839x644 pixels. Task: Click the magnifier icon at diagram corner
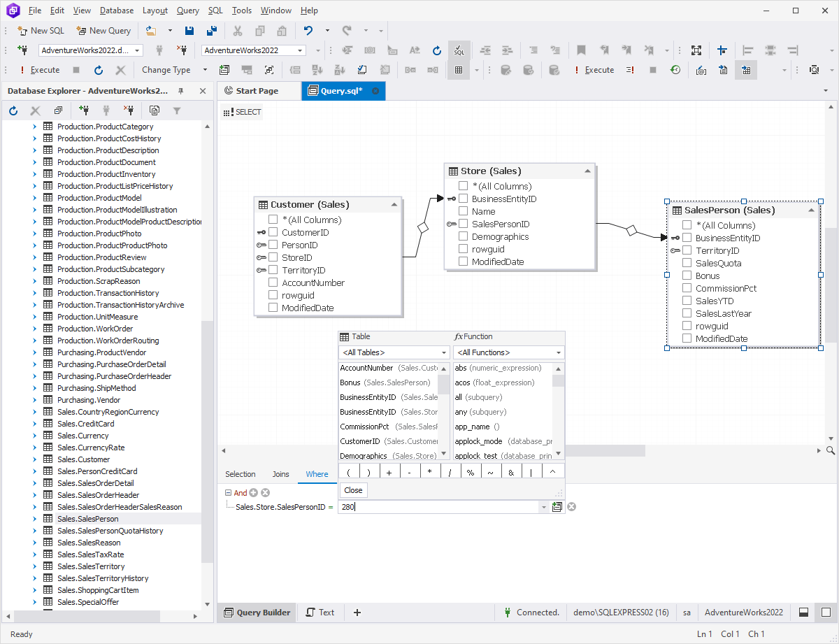[831, 451]
